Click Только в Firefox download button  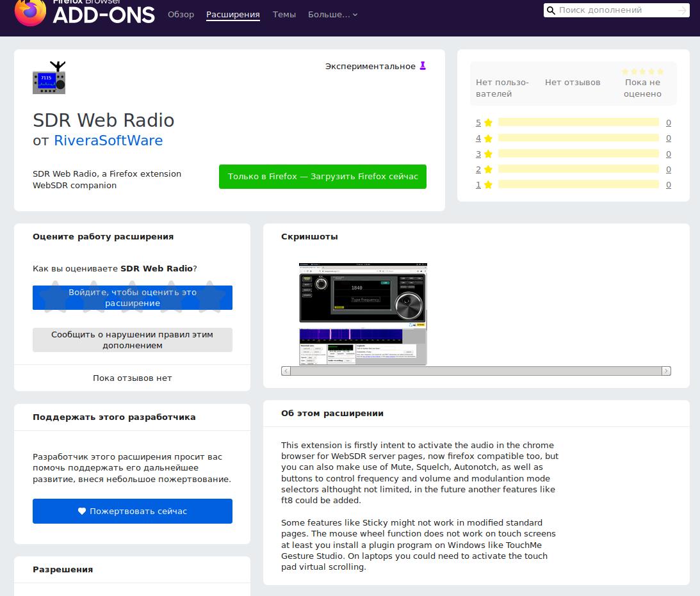point(323,177)
